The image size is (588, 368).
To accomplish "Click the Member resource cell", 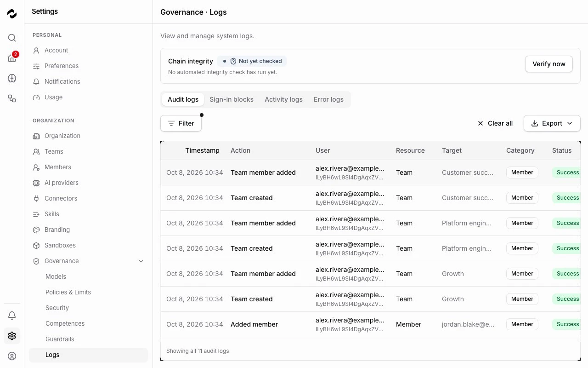I will coord(408,324).
